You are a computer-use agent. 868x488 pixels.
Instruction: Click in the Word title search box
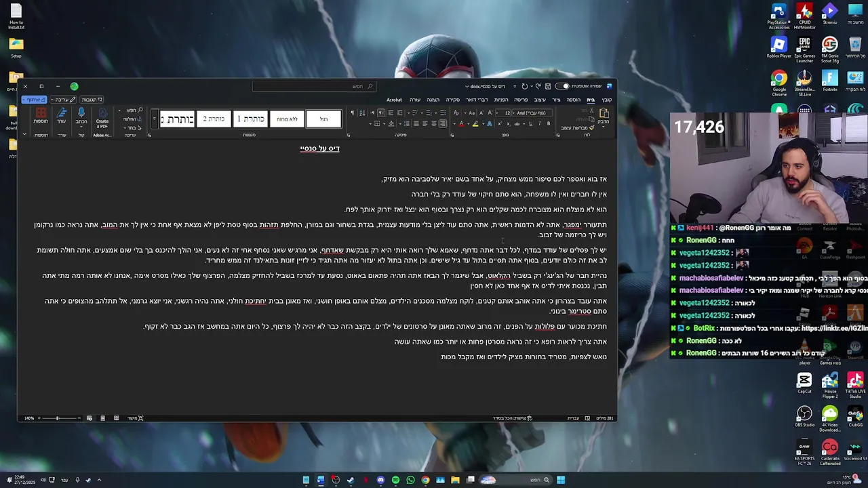click(x=313, y=86)
